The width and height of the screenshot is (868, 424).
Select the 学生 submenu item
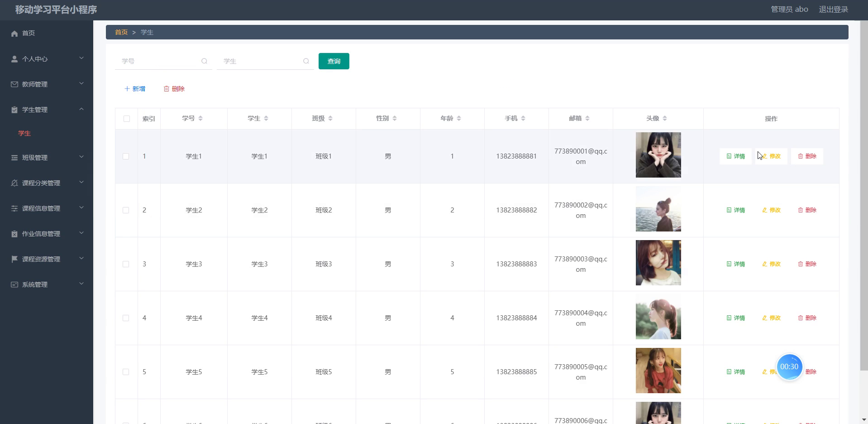tap(24, 133)
